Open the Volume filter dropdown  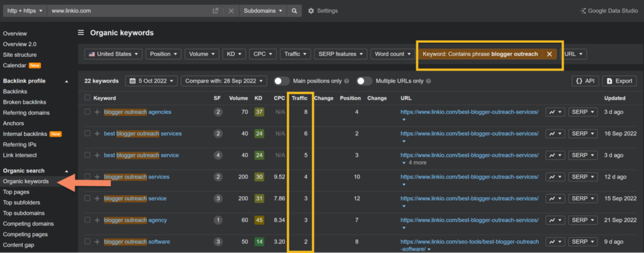[x=202, y=53]
